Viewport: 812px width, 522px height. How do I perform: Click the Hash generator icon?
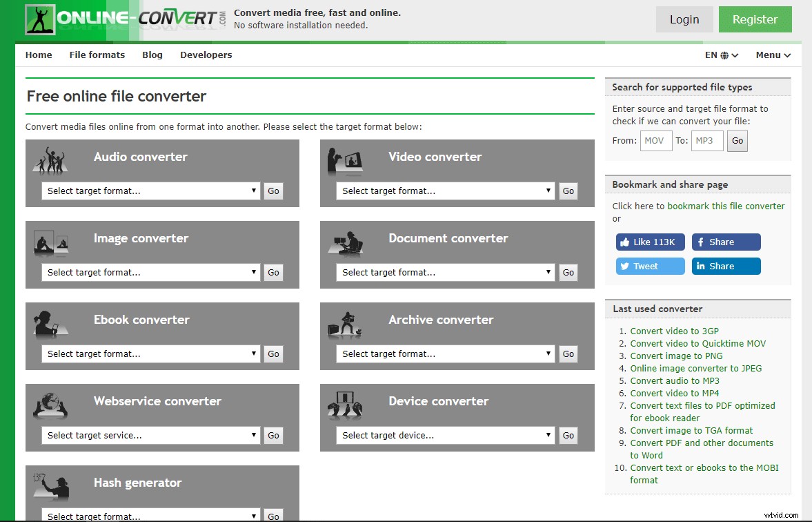click(50, 485)
